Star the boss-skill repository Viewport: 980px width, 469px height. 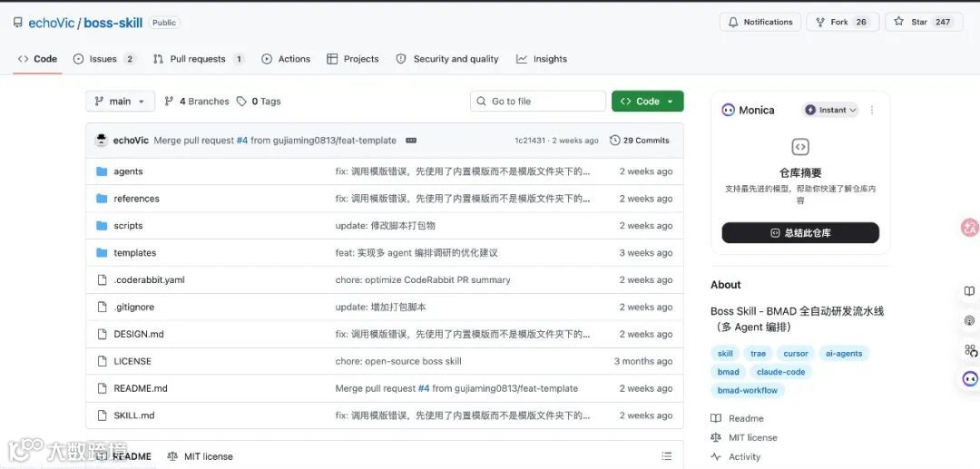pos(924,22)
